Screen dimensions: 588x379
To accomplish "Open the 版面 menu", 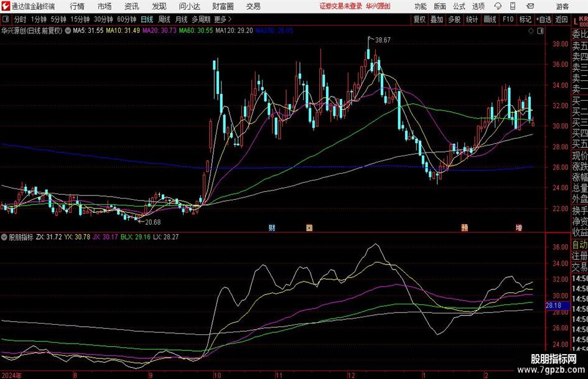I will click(x=440, y=6).
